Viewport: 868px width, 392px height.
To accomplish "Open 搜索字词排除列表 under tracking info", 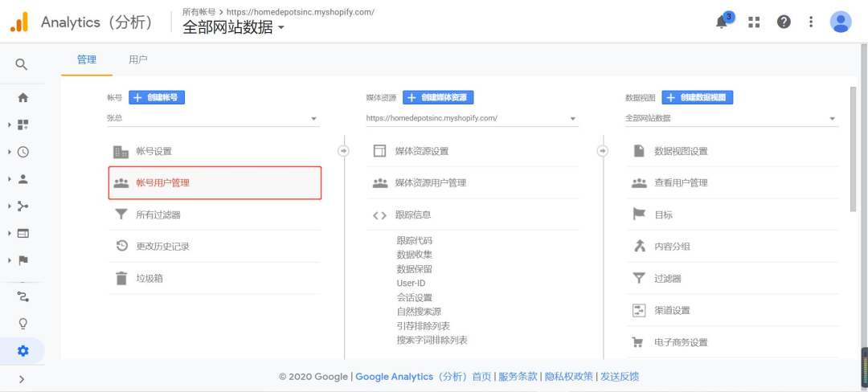I will pos(432,340).
